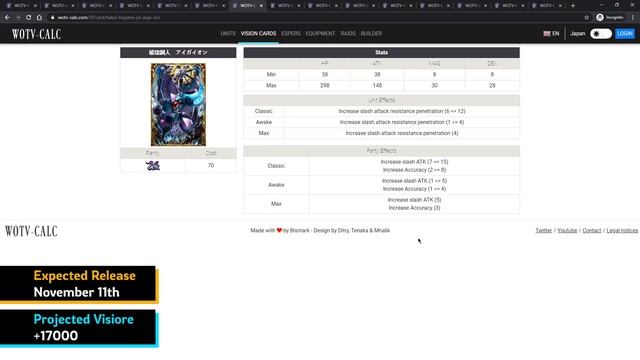The width and height of the screenshot is (640, 360).
Task: Open the UNITS section
Action: [x=228, y=33]
